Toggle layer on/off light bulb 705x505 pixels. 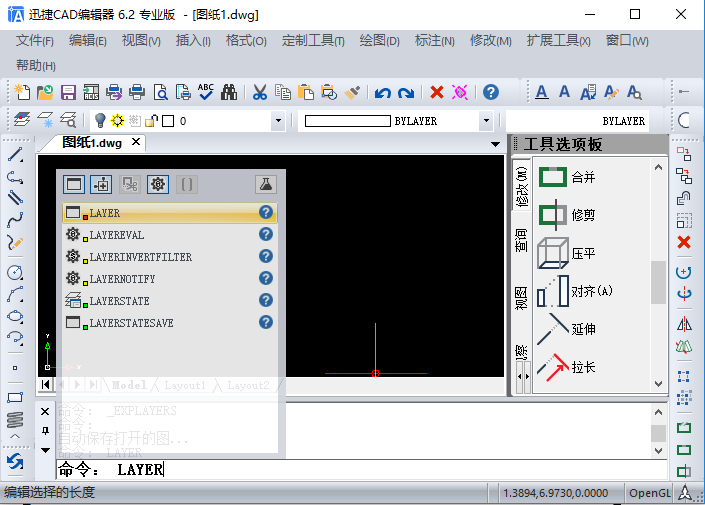[x=100, y=121]
